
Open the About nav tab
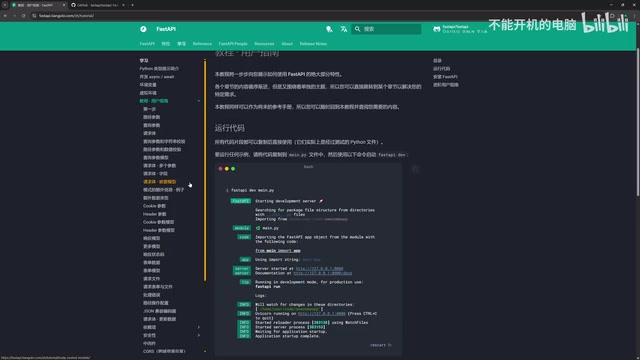(287, 44)
